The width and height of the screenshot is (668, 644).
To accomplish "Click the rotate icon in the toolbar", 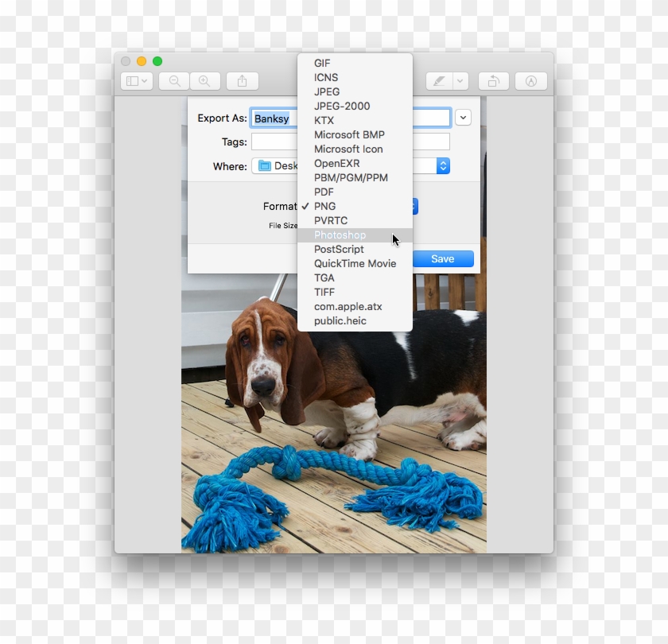I will (x=493, y=80).
